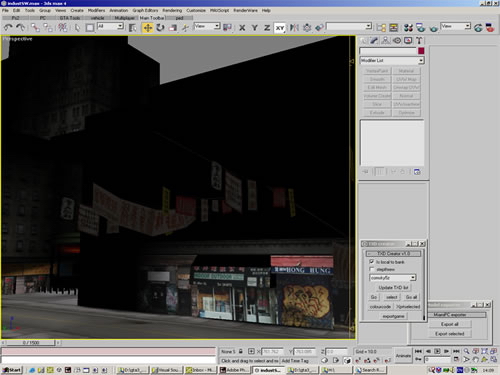Screen dimensions: 500x375
Task: Expand the Modifier List dropdown
Action: (392, 61)
